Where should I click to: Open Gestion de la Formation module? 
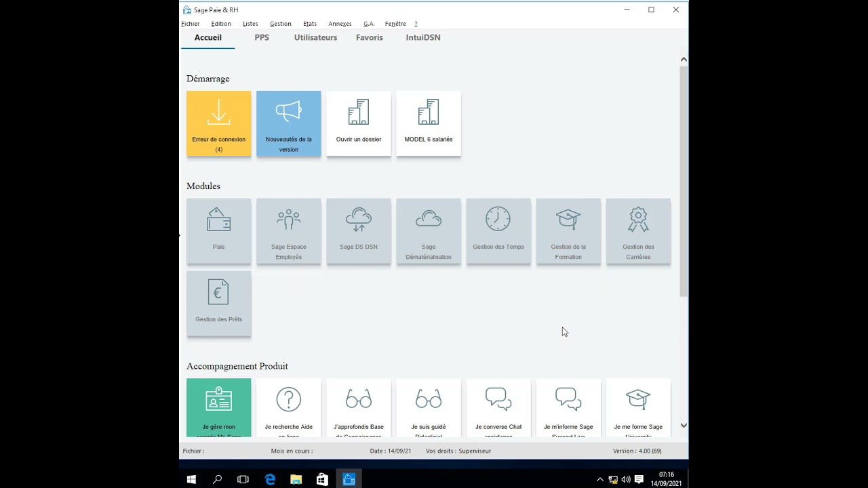pyautogui.click(x=568, y=230)
